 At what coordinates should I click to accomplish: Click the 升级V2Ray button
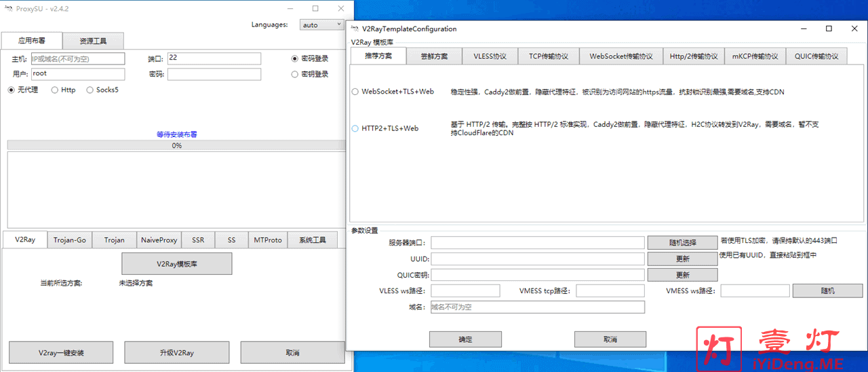(x=176, y=353)
